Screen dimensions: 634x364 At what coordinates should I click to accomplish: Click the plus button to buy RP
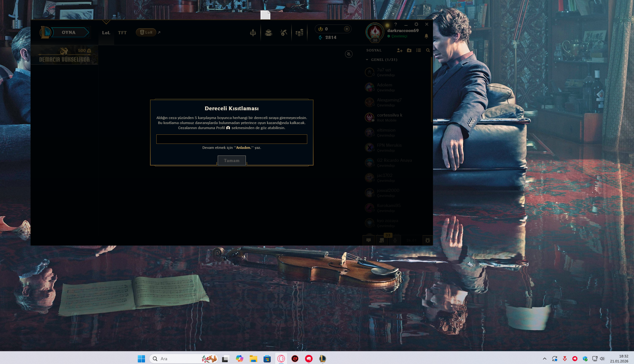[x=347, y=29]
